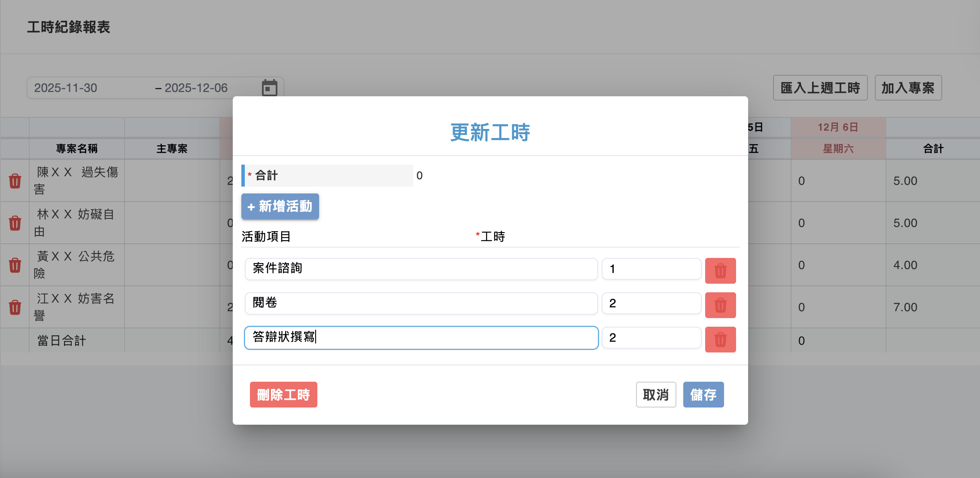Remove the 林XX 妨礙自由 project row
This screenshot has width=980, height=478.
(x=15, y=223)
